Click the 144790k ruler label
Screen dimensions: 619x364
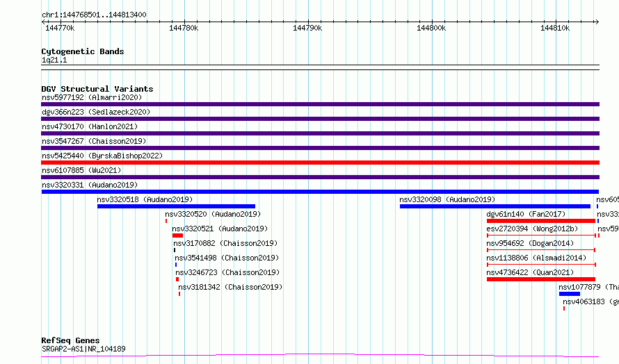point(307,28)
